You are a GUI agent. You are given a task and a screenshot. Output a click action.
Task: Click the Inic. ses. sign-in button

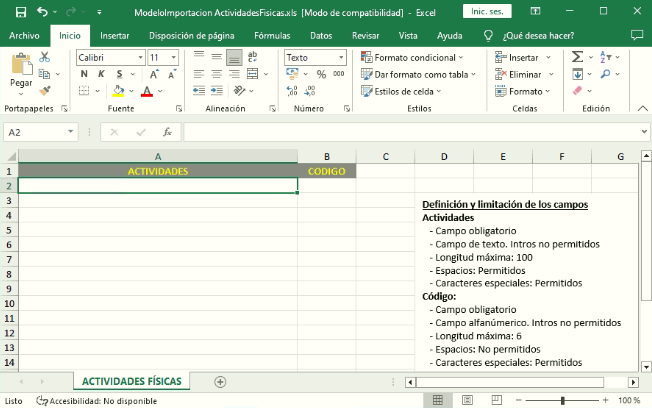tap(487, 12)
